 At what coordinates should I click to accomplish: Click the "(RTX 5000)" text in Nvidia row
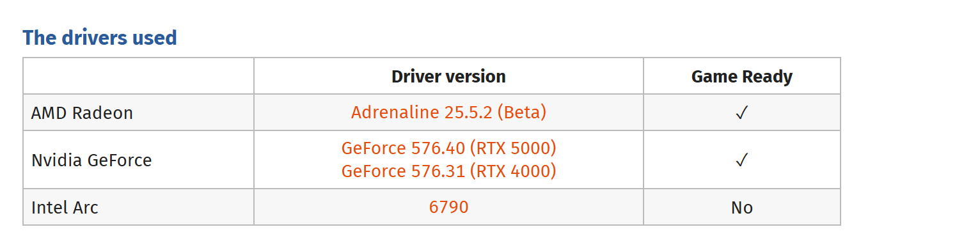pyautogui.click(x=513, y=148)
